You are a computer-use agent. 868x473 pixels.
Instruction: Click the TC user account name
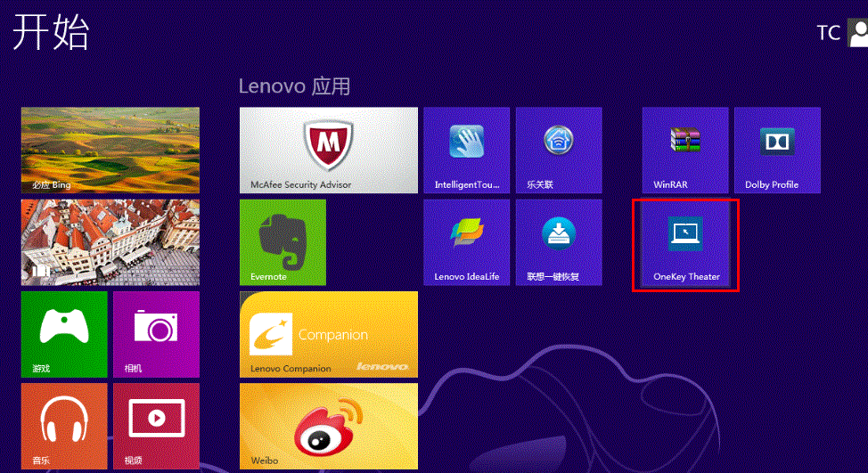pos(829,33)
